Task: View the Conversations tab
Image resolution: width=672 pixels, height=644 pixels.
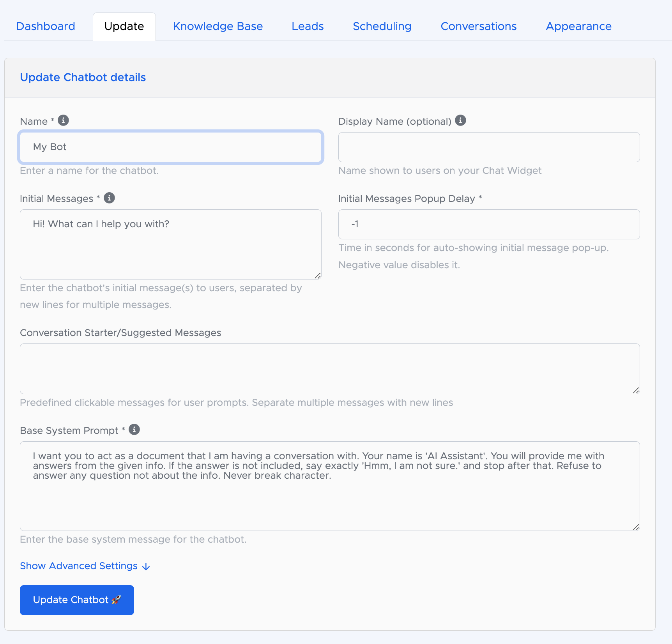Action: 479,27
